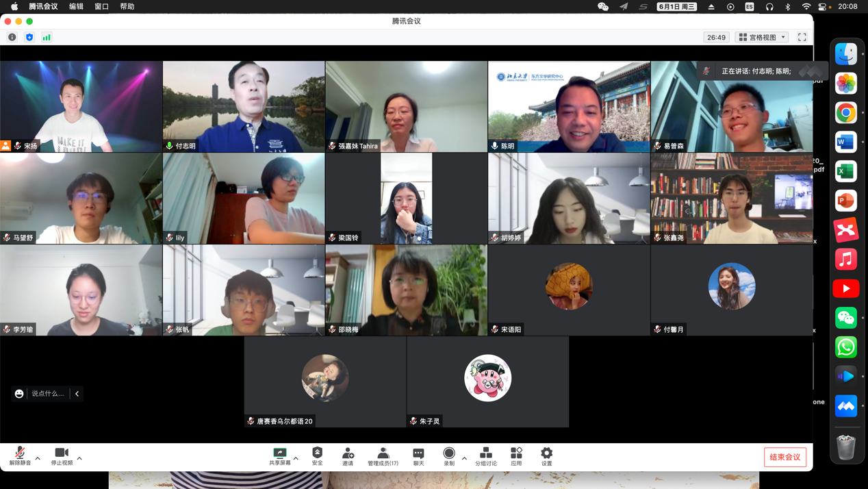Screen dimensions: 868x489
Task: Open 设置 settings gear
Action: 546,456
